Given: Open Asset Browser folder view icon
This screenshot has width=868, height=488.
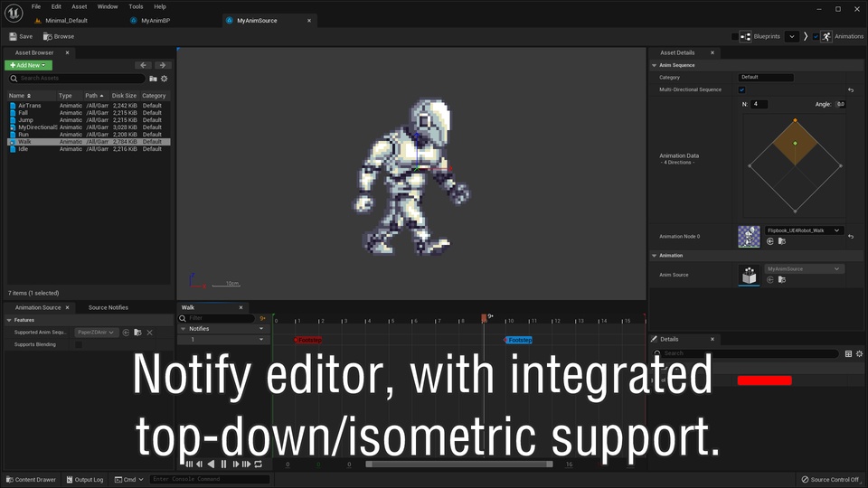Looking at the screenshot, I should 154,79.
